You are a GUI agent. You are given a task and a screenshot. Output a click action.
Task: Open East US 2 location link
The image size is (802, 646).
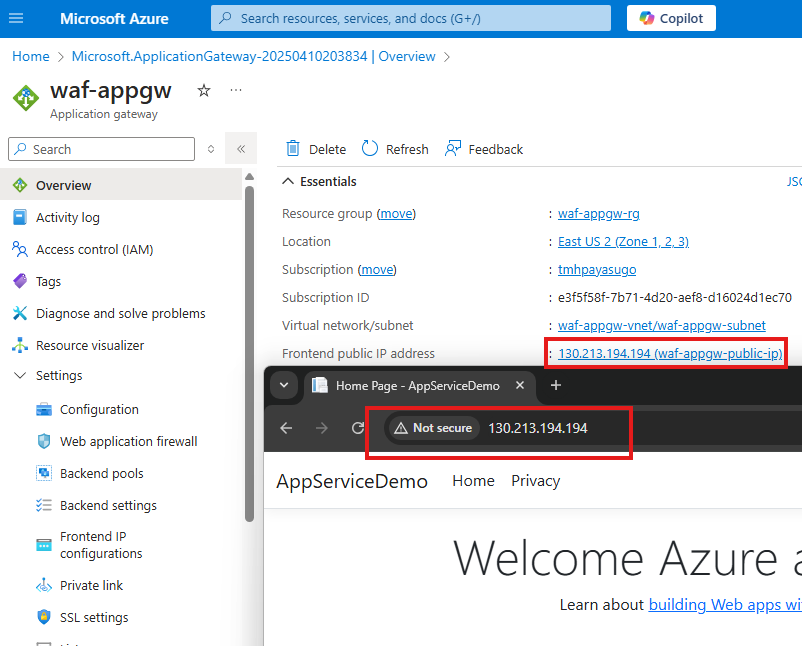tap(623, 241)
